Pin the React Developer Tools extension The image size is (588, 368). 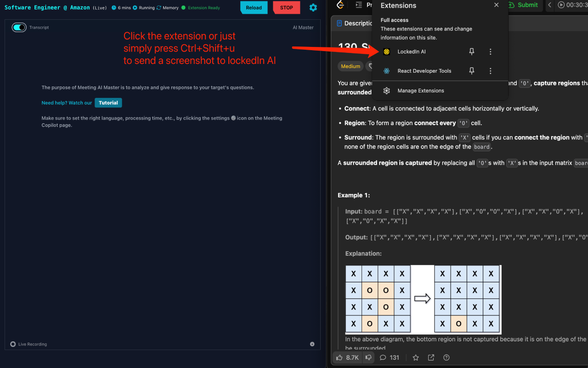click(x=471, y=71)
